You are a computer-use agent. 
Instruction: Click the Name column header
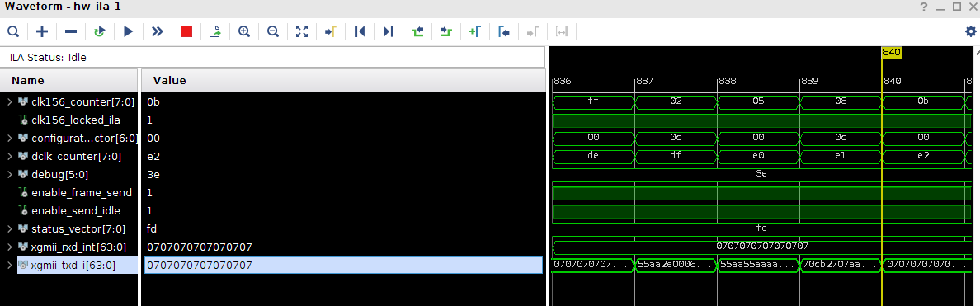[68, 81]
